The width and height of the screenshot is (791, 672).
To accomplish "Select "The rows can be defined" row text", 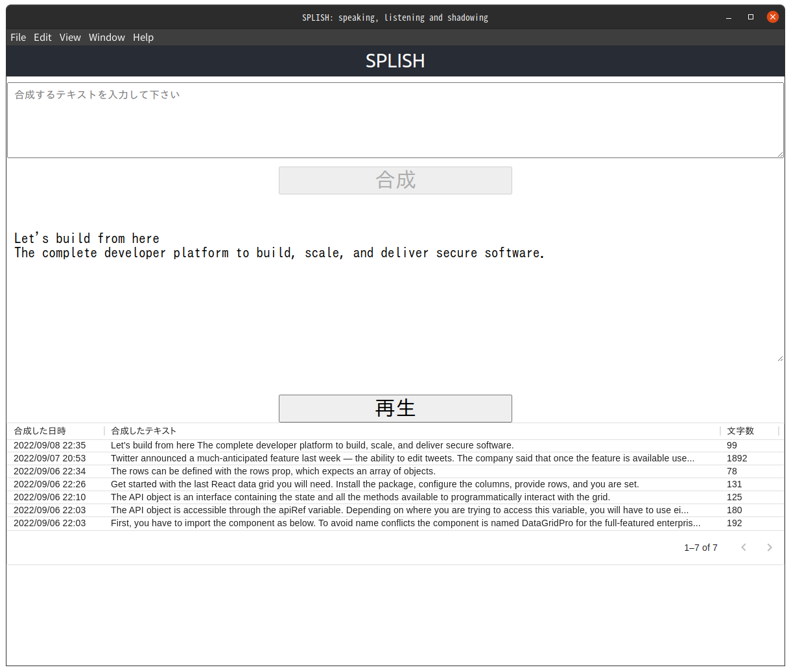I will coord(273,471).
